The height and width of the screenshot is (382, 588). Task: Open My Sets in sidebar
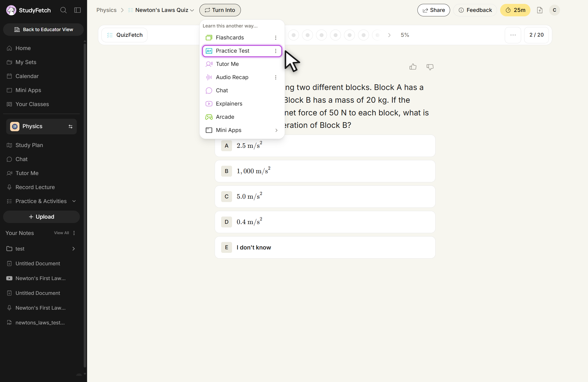pos(41,62)
